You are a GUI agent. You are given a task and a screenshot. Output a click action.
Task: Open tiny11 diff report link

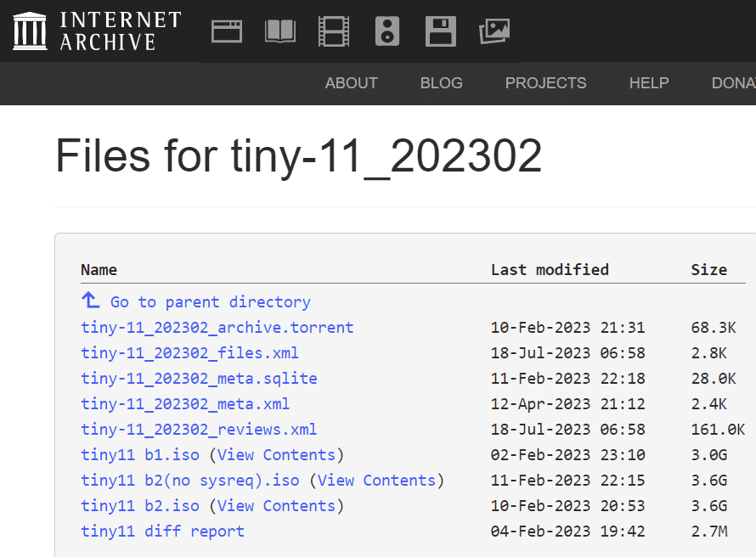click(162, 532)
